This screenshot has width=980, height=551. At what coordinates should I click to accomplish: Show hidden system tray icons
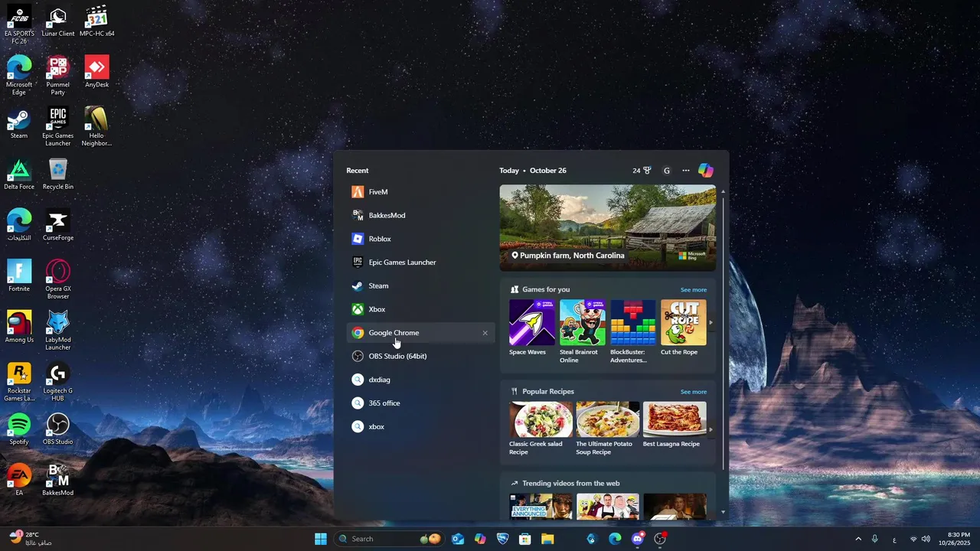[x=857, y=539]
